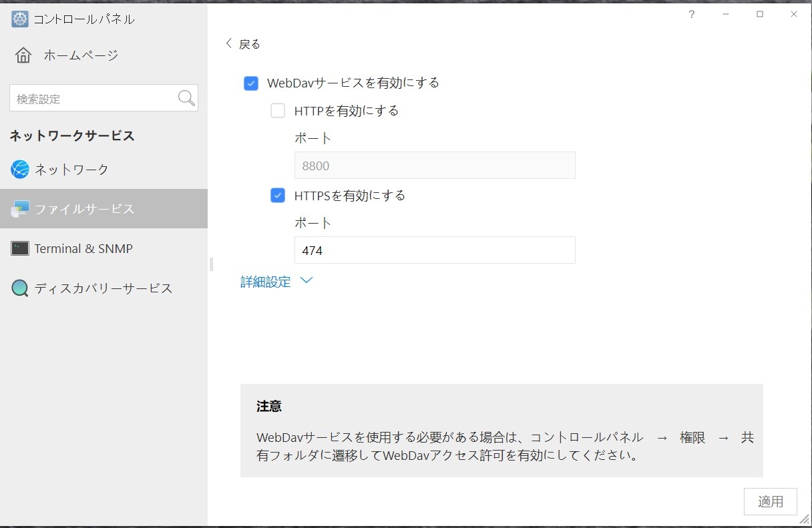The image size is (812, 528).
Task: Click the Control Panel gear icon
Action: tap(20, 19)
